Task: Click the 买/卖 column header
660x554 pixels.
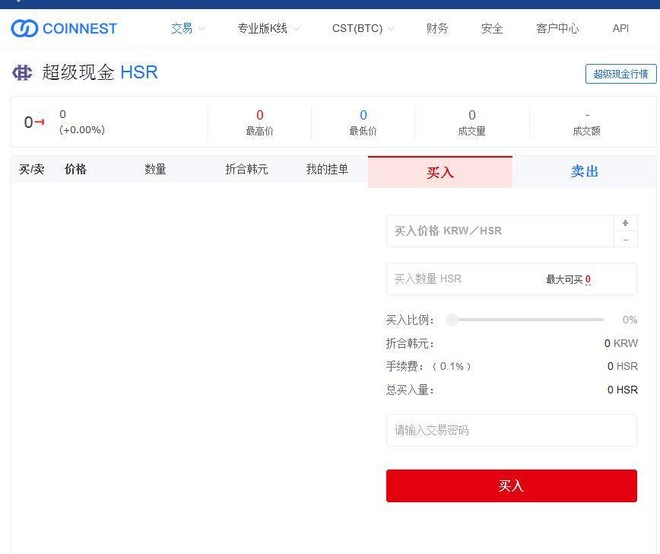Action: click(x=32, y=169)
